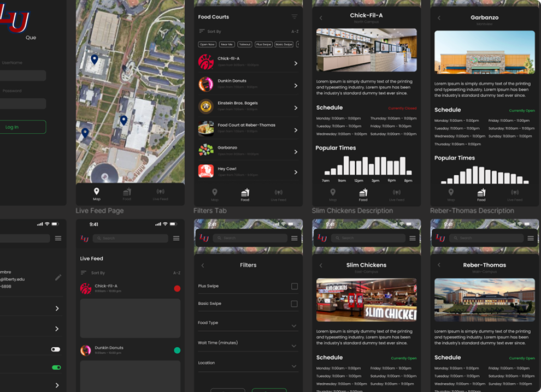The image size is (541, 392).
Task: Tap the LU logo on Live Feed page
Action: coord(85,238)
